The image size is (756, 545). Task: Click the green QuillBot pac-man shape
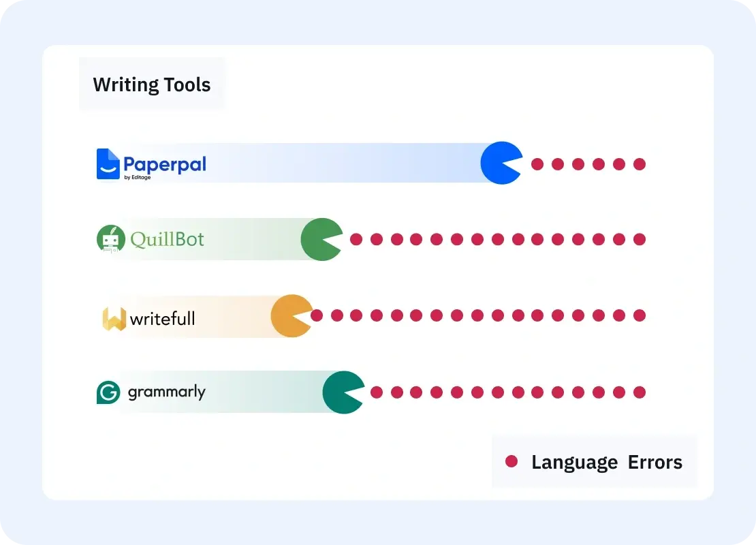(x=319, y=239)
